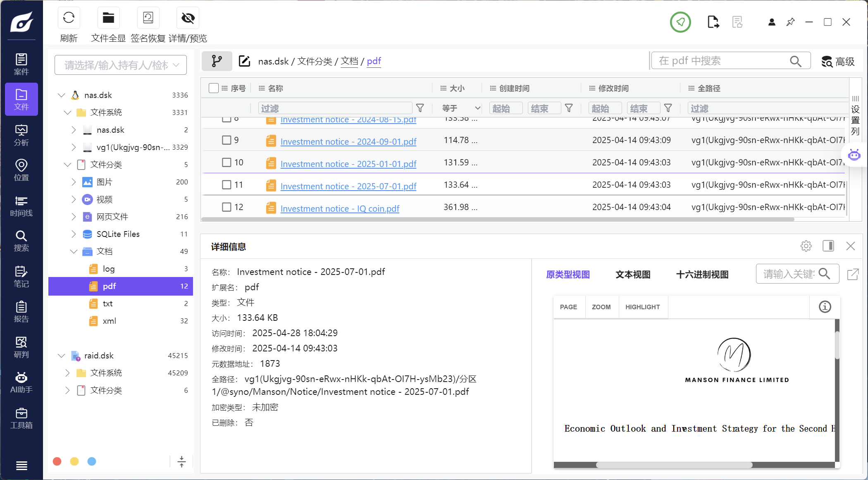
Task: Click the red color tag dot
Action: [x=57, y=461]
